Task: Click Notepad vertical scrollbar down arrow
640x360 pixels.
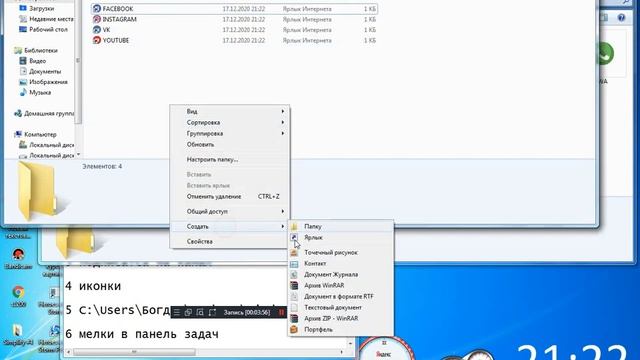Action: tap(351, 344)
